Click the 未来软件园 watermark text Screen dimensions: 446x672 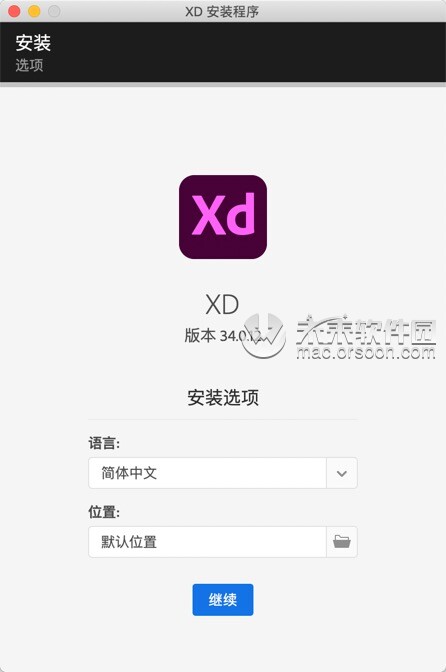pyautogui.click(x=365, y=330)
